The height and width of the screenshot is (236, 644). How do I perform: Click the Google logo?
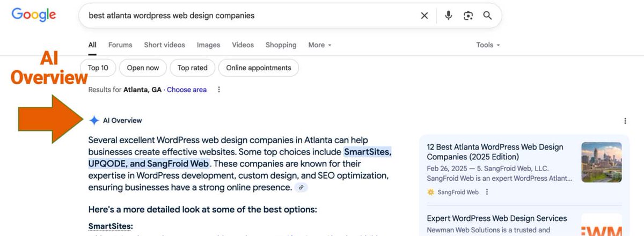coord(34,16)
